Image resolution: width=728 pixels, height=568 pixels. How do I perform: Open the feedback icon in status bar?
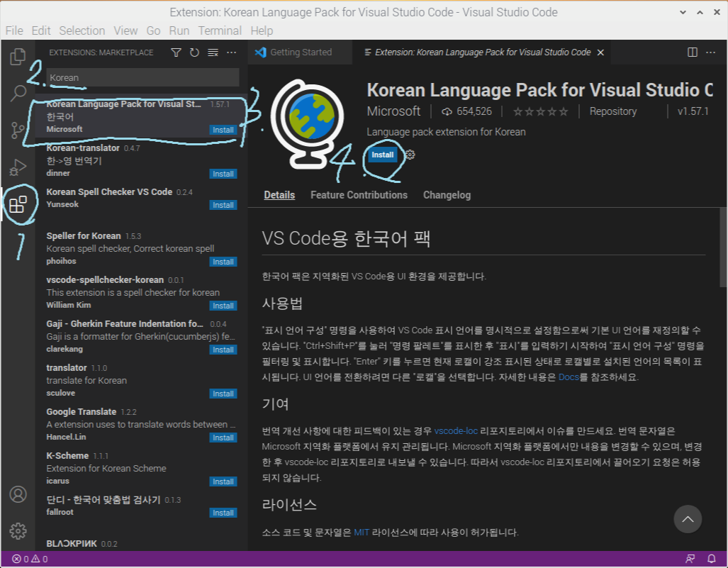click(x=690, y=559)
